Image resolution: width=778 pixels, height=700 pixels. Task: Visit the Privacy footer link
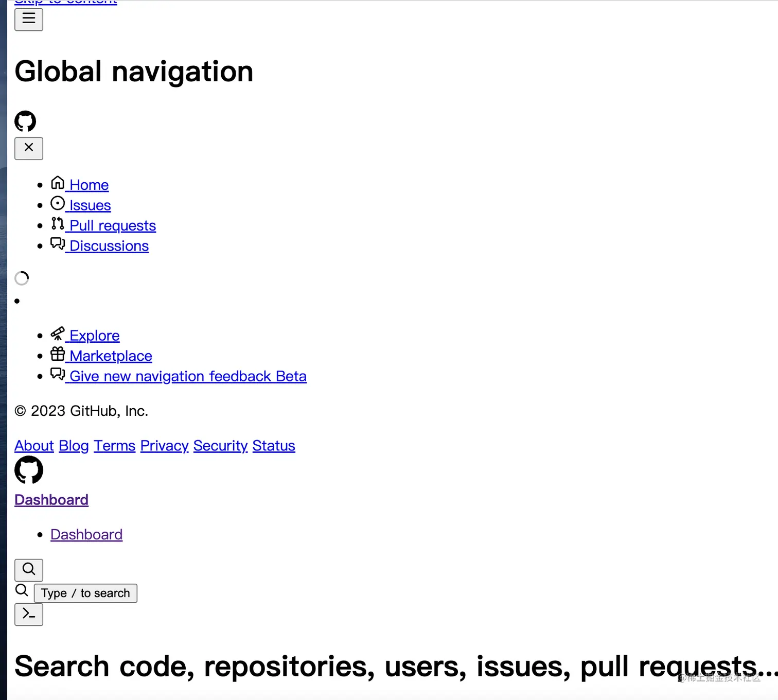coord(164,446)
